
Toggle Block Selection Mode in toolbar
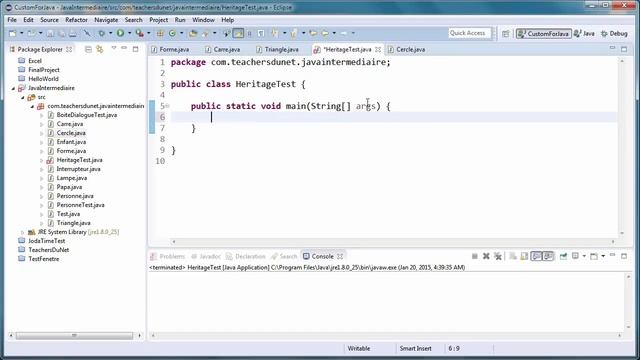coord(250,33)
